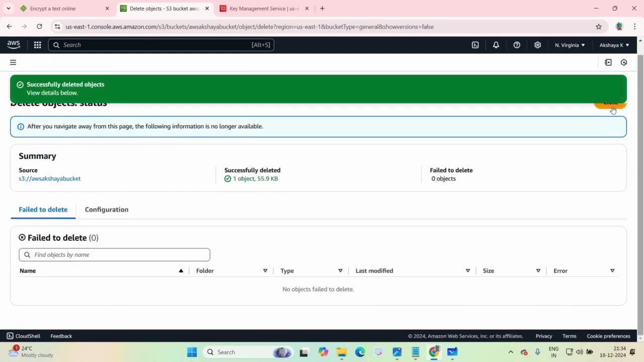Image resolution: width=644 pixels, height=362 pixels.
Task: Bookmark this page with the star icon
Action: pyautogui.click(x=599, y=27)
